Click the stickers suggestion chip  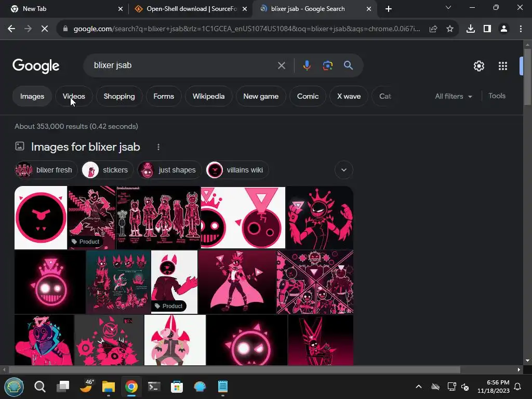[107, 170]
